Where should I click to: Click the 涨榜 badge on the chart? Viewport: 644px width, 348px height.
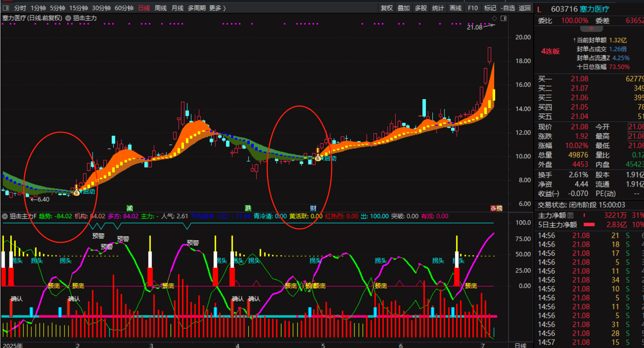(x=496, y=208)
